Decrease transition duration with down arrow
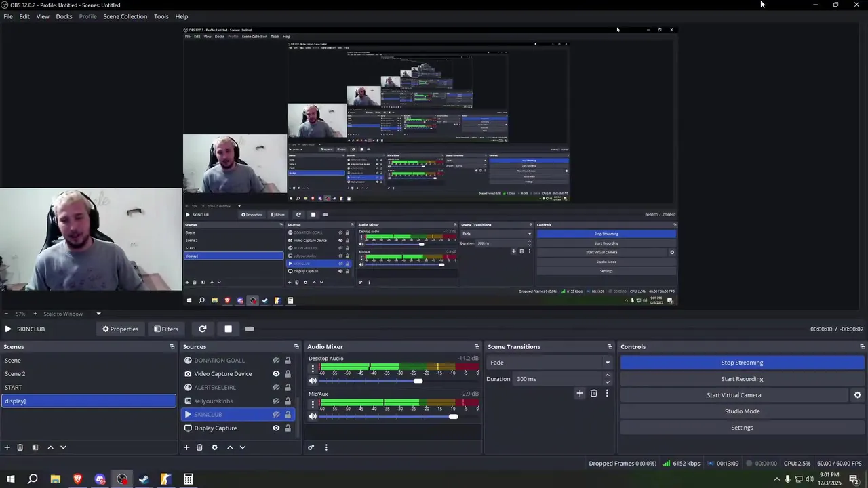This screenshot has height=488, width=868. pyautogui.click(x=607, y=382)
